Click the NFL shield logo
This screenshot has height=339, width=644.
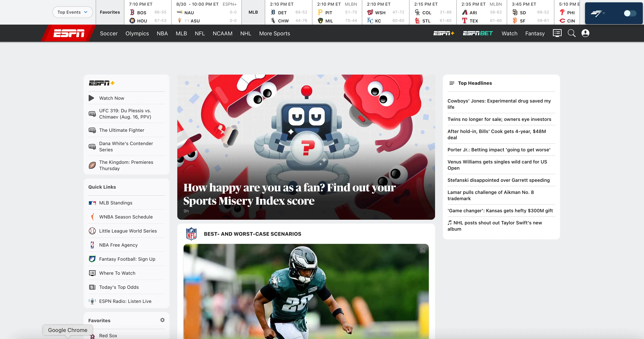coord(191,234)
